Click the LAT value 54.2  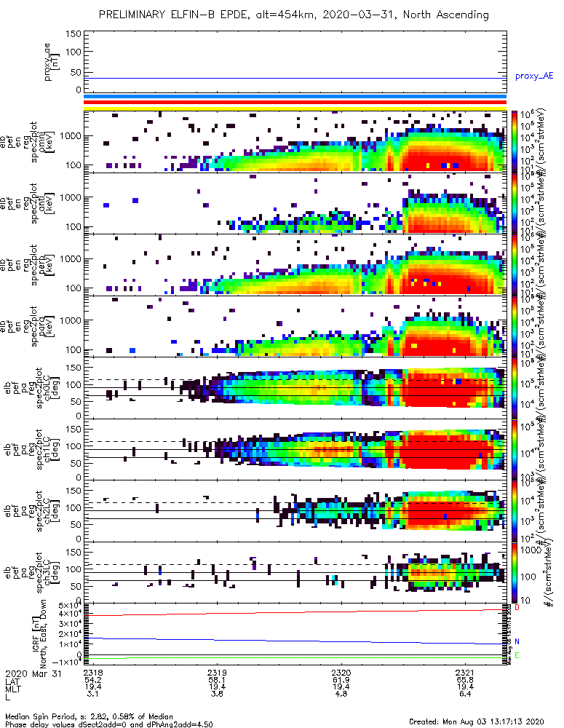(93, 680)
